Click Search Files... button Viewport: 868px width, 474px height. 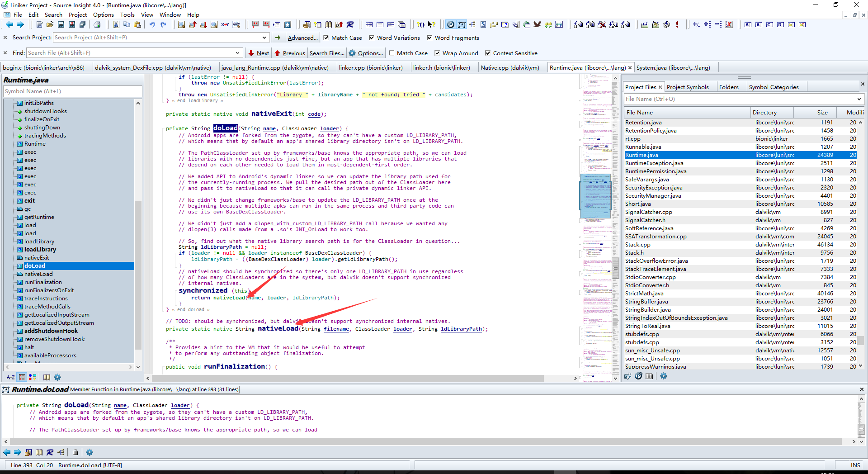coord(327,53)
